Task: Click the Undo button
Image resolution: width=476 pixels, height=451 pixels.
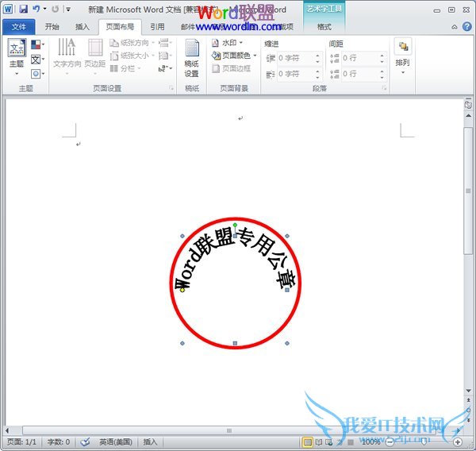Action: click(36, 9)
